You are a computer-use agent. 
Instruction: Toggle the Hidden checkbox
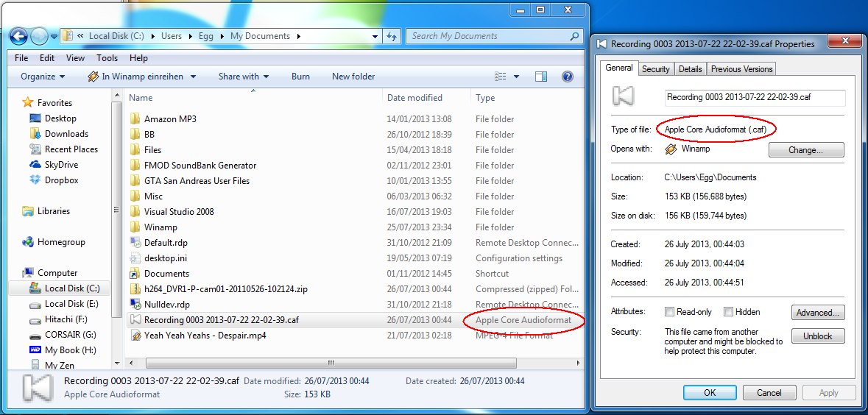[729, 311]
